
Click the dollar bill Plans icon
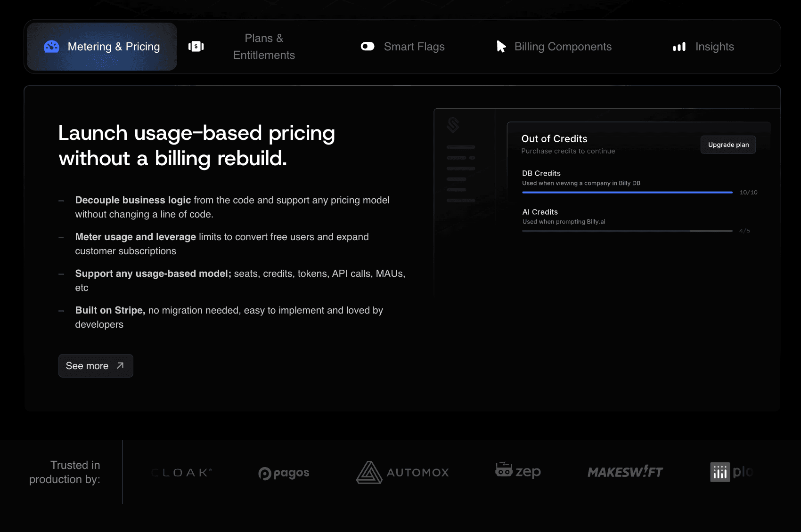tap(196, 47)
